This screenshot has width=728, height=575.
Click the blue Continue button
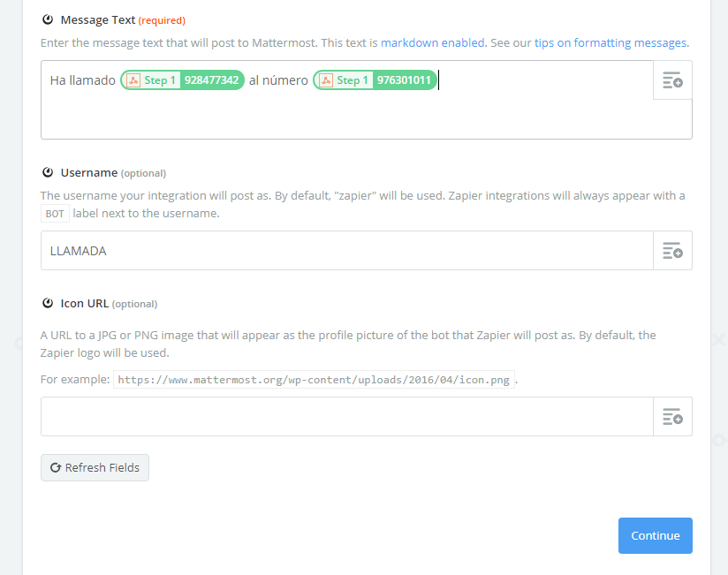[x=655, y=535]
